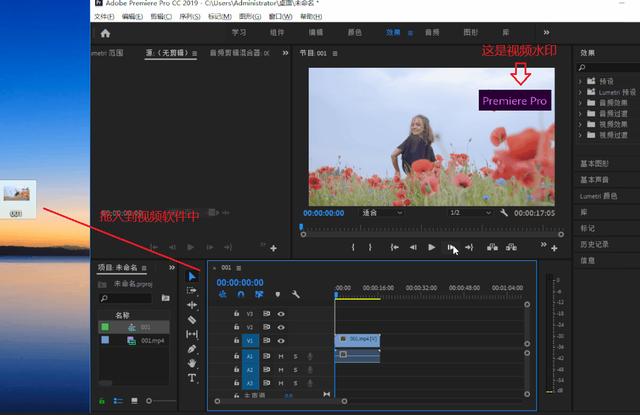Toggle V1 track targeting
640x415 pixels.
250,341
